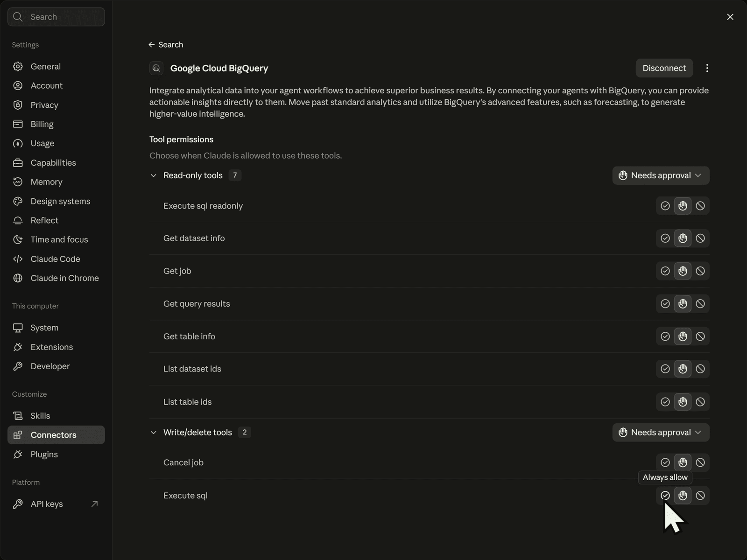
Task: Set List table ids to needs approval
Action: pos(683,402)
